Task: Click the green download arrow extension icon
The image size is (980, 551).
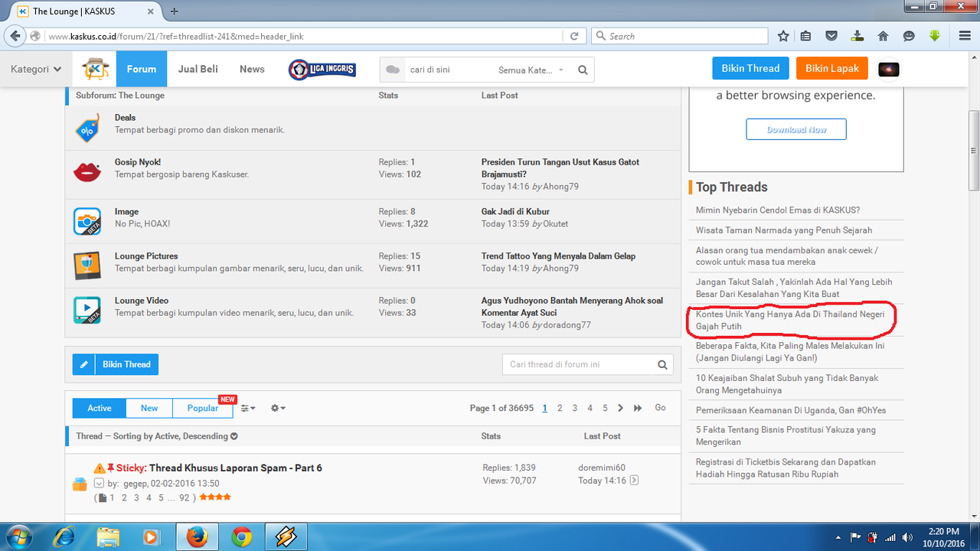Action: coord(934,36)
